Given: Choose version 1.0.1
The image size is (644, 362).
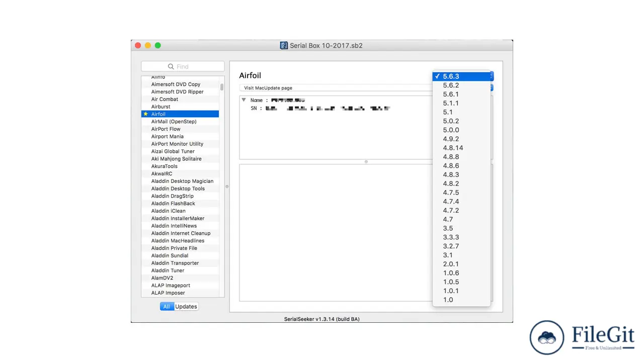Looking at the screenshot, I should pos(461,291).
